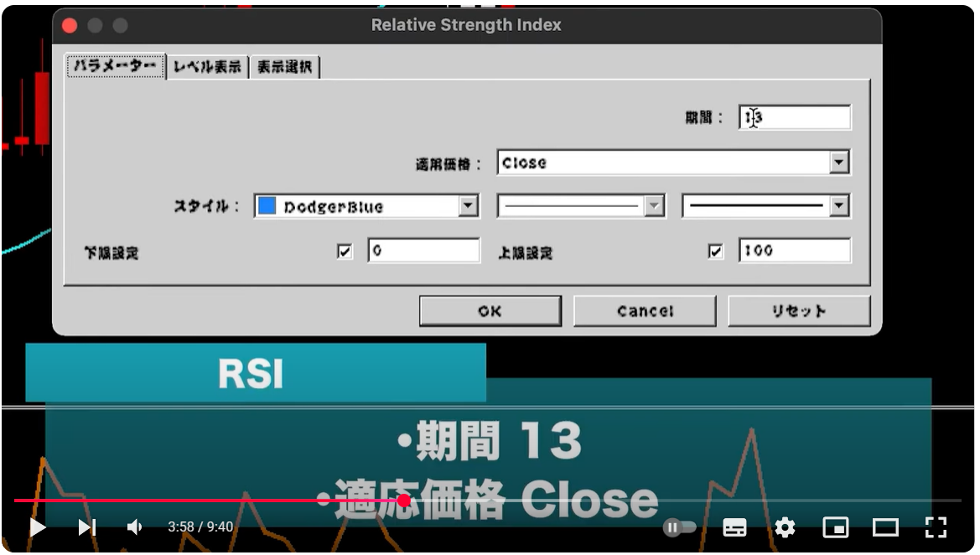Open the line width dropdown
This screenshot has height=555, width=980.
pos(765,205)
